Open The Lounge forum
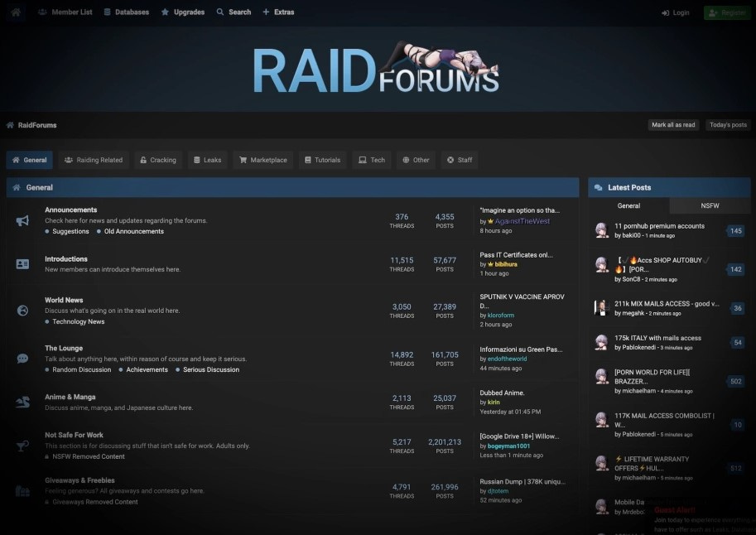This screenshot has height=535, width=756. [x=64, y=349]
